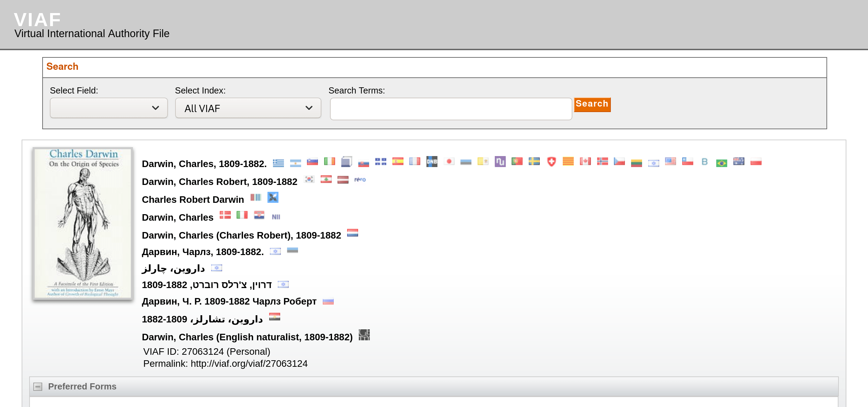The image size is (868, 407).
Task: Open the All VIAF index dropdown
Action: (x=248, y=108)
